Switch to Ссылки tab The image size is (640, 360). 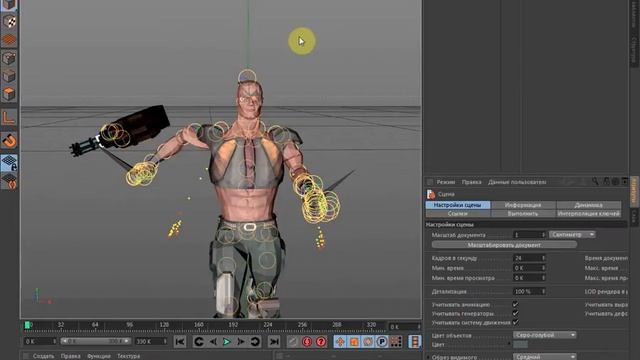pos(458,213)
